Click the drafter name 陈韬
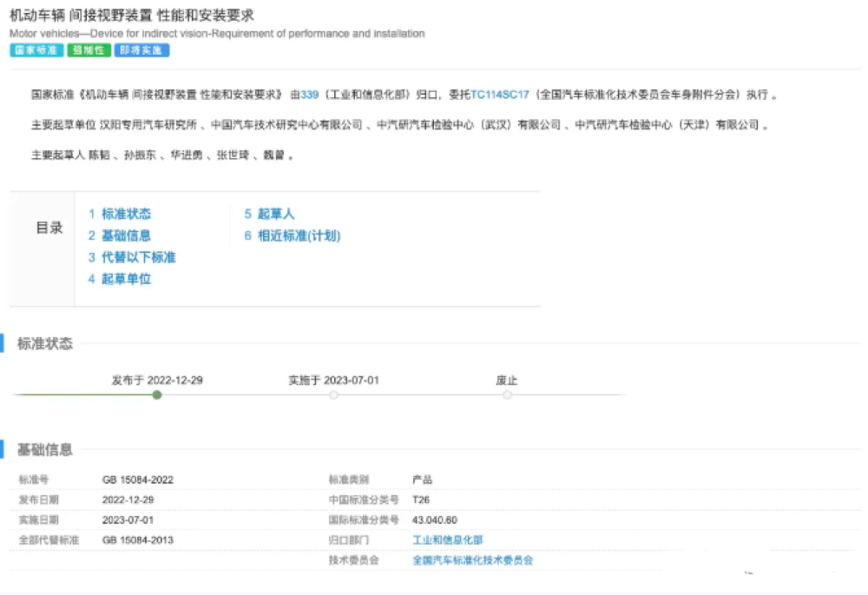The height and width of the screenshot is (595, 868). click(x=99, y=155)
